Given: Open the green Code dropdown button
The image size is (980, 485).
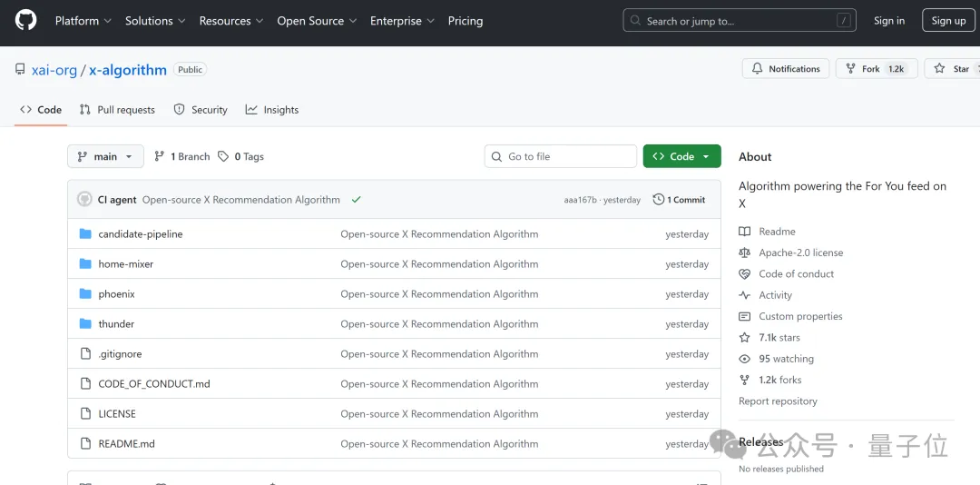Looking at the screenshot, I should pyautogui.click(x=681, y=156).
